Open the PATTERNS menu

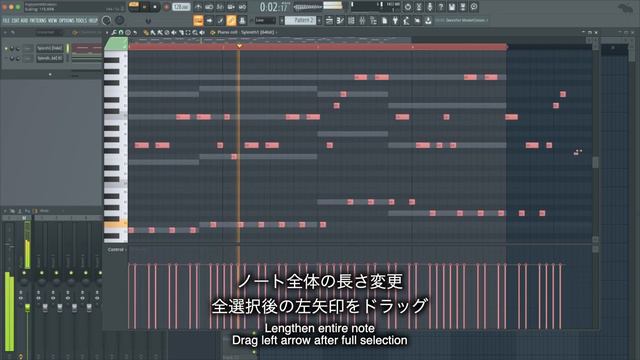38,20
